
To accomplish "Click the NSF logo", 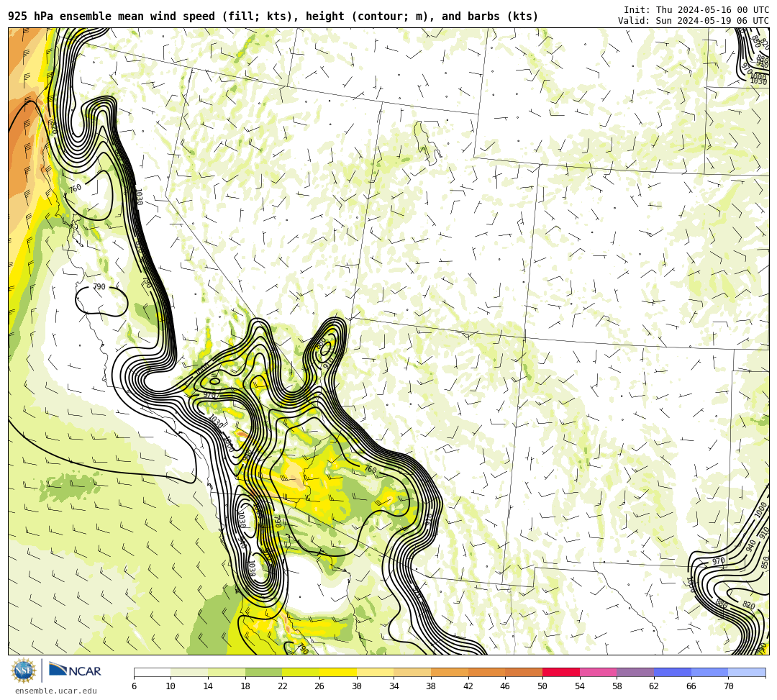I will click(23, 671).
